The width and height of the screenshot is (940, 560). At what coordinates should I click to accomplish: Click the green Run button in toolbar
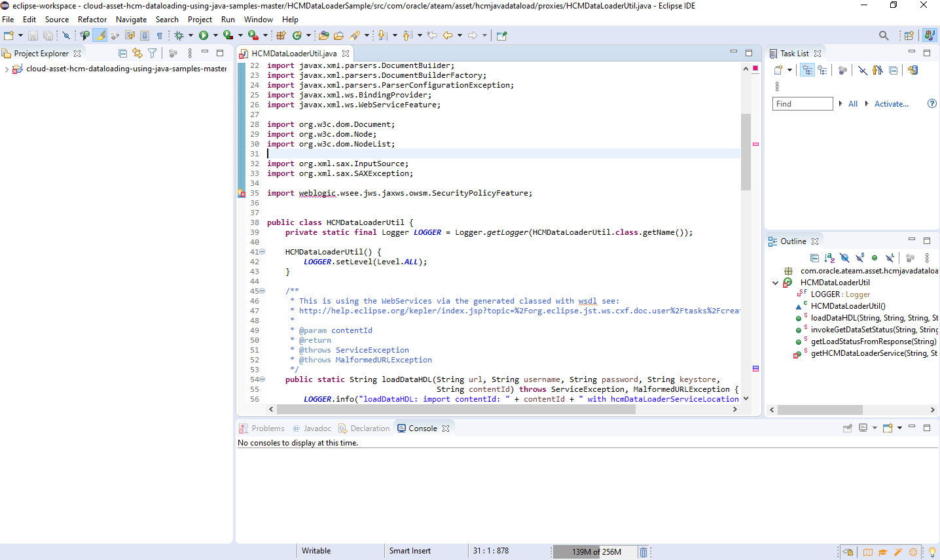pyautogui.click(x=204, y=35)
